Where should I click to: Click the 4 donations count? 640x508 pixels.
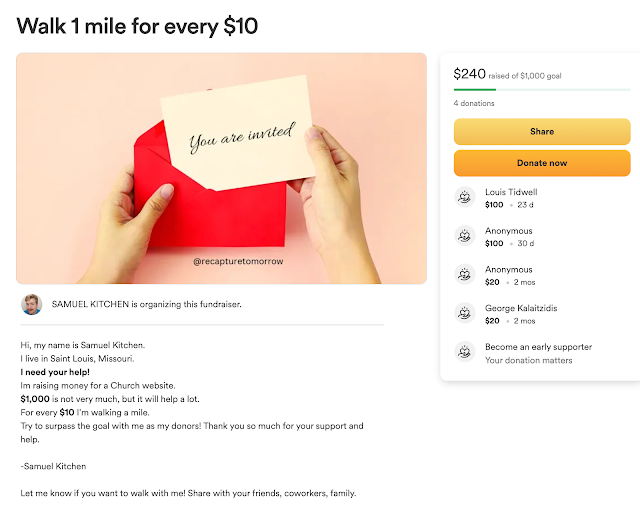[474, 103]
